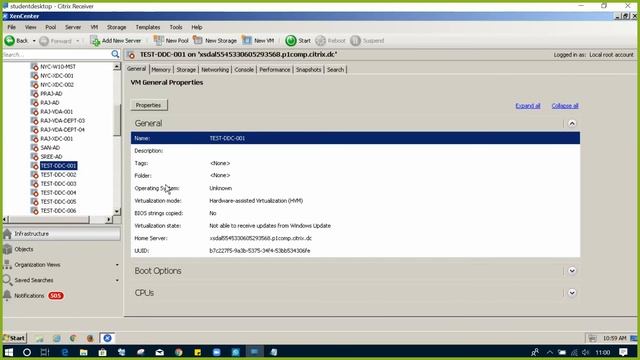Click the Add New Server icon
This screenshot has height=360, width=640.
[95, 40]
